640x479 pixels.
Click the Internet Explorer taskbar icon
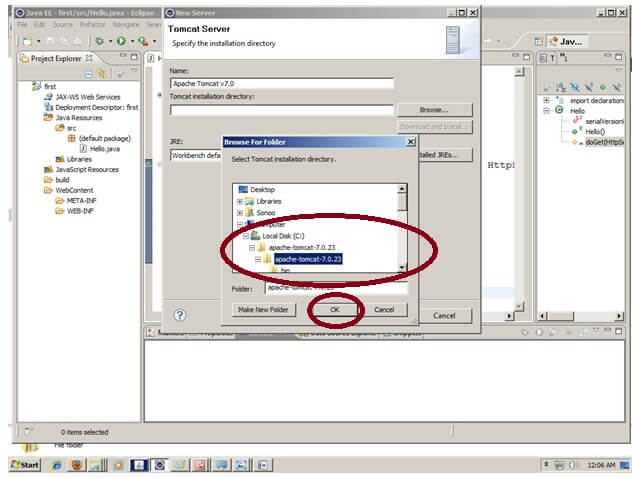pyautogui.click(x=57, y=465)
